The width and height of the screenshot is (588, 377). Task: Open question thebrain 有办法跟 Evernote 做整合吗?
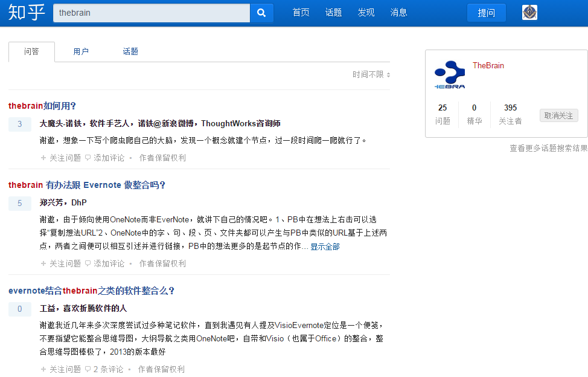[86, 185]
